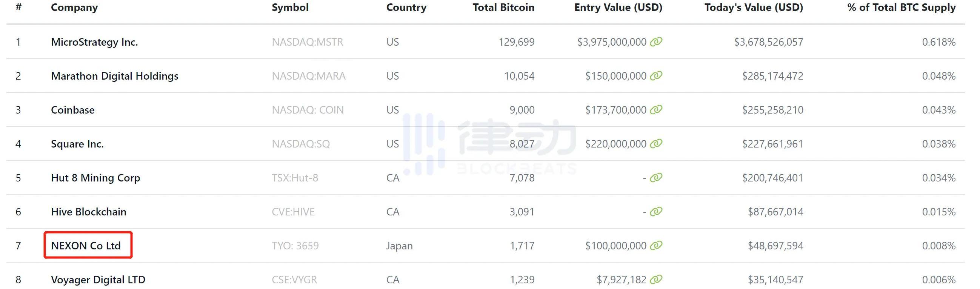Viewport: 980px width, 289px height.
Task: Click Hive Blockchain source link icon
Action: [656, 211]
